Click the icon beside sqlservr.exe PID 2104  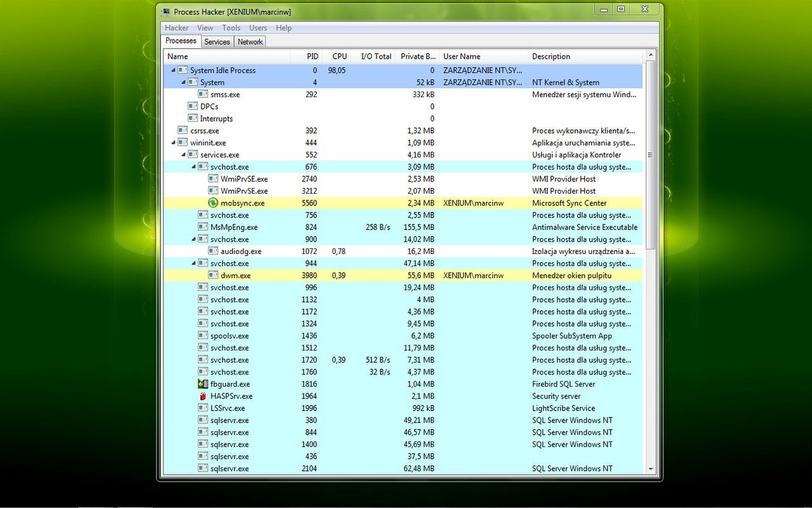[x=203, y=468]
